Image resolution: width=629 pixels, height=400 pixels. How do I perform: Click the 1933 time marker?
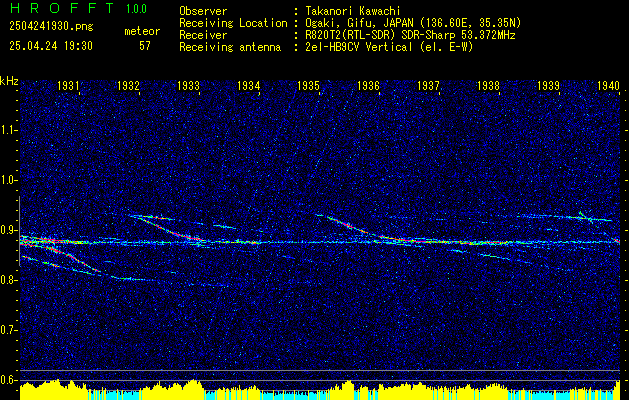188,85
